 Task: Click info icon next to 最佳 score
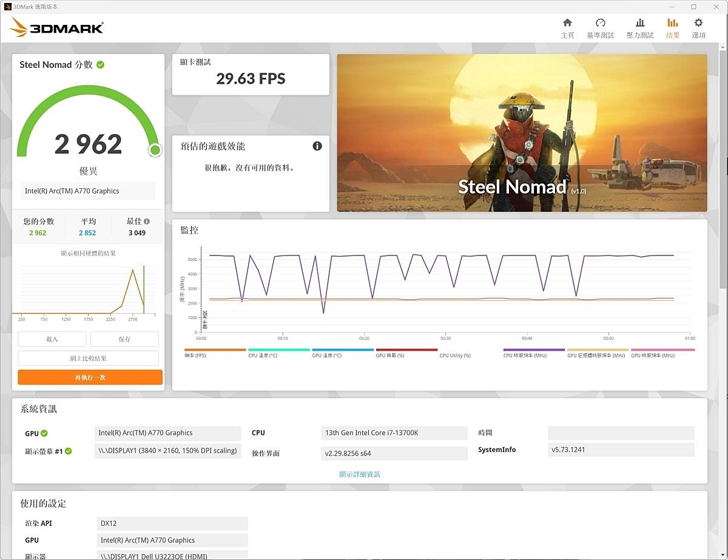[x=147, y=221]
